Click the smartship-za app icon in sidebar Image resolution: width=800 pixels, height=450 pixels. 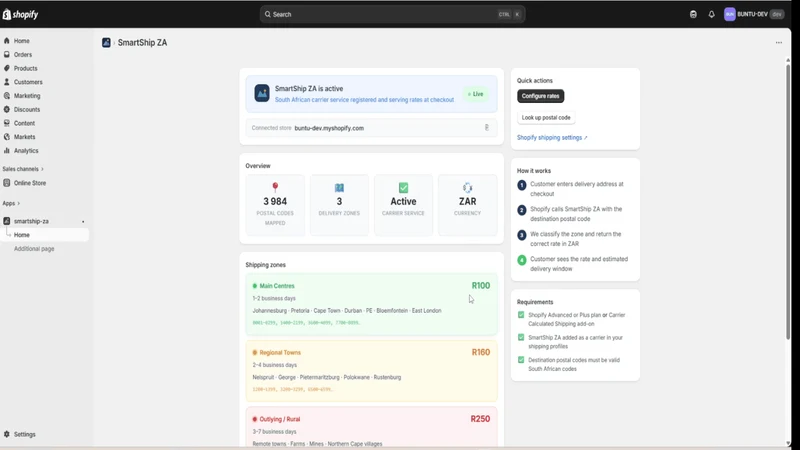coord(7,221)
